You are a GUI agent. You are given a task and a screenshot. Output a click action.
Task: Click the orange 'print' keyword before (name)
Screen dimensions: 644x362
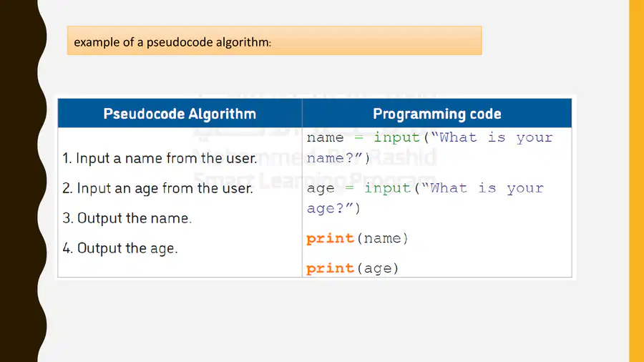(330, 238)
